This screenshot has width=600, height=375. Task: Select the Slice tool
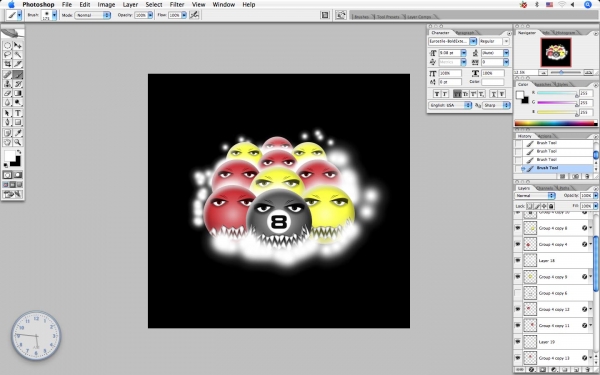pyautogui.click(x=18, y=64)
